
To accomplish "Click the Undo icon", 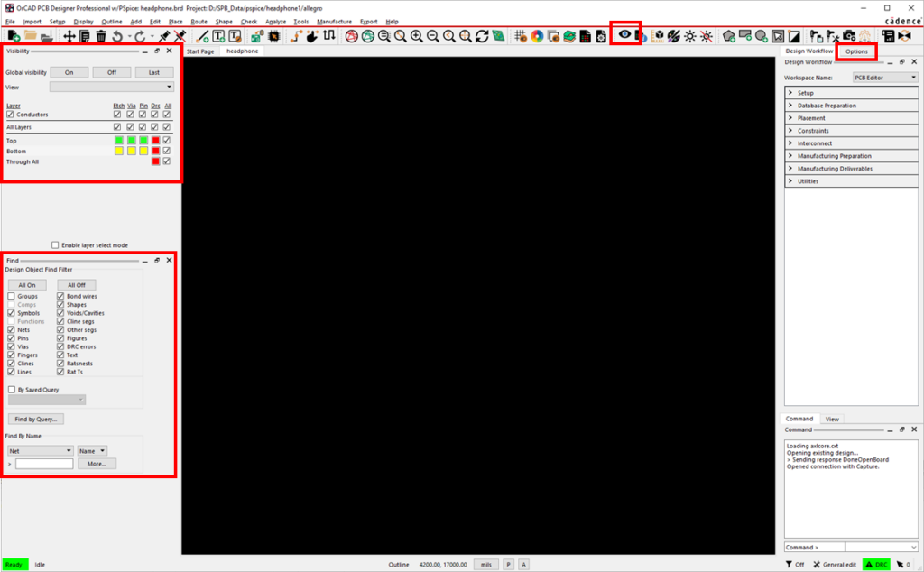I will (115, 36).
